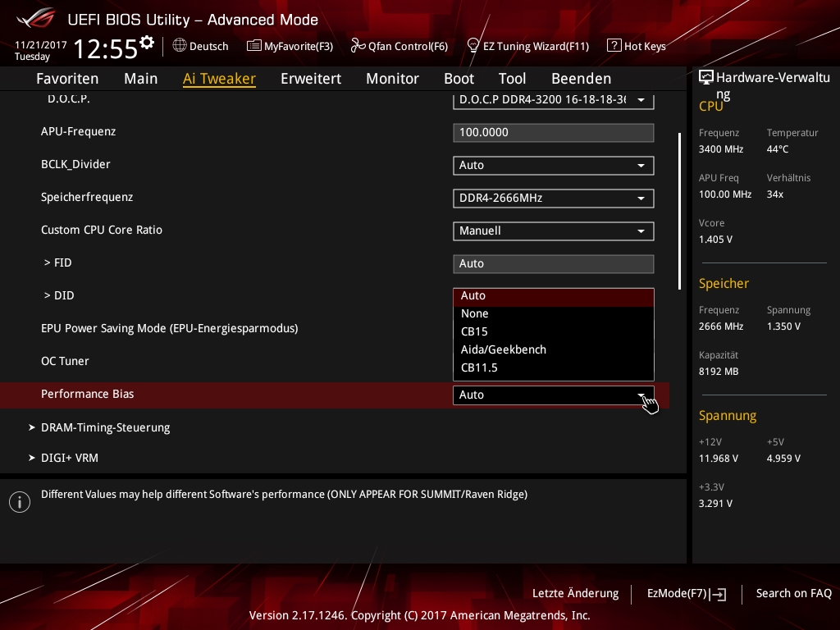Click the Performance Bias dropdown arrow
Viewport: 840px width, 630px height.
pyautogui.click(x=641, y=395)
